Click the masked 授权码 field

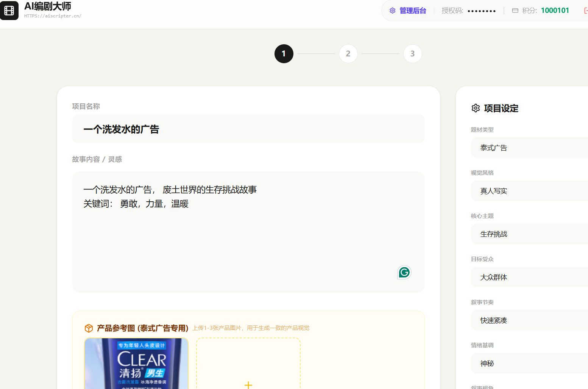coord(481,11)
